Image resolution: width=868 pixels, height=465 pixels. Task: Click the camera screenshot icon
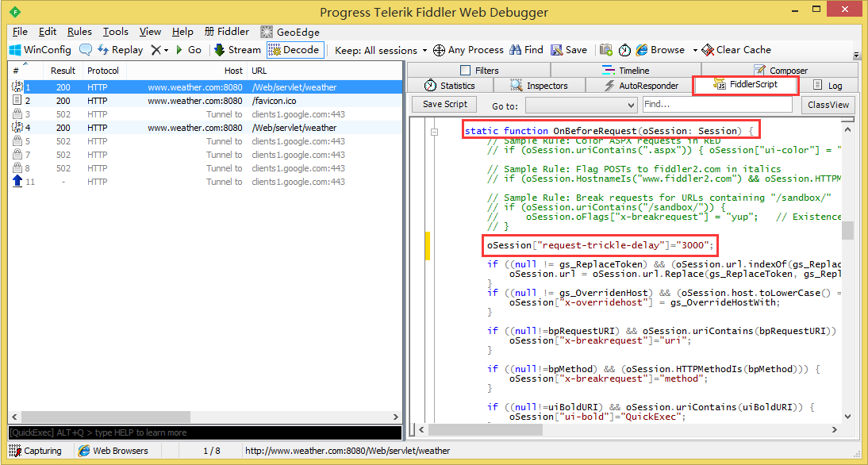click(x=606, y=50)
